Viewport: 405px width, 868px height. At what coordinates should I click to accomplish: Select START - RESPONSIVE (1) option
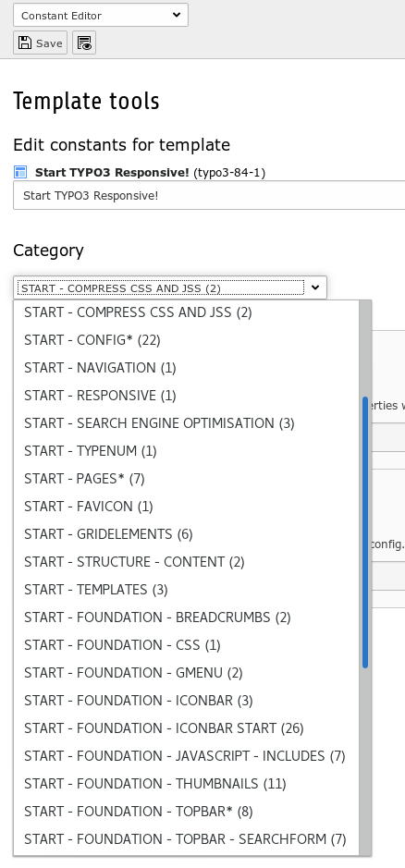tap(186, 396)
